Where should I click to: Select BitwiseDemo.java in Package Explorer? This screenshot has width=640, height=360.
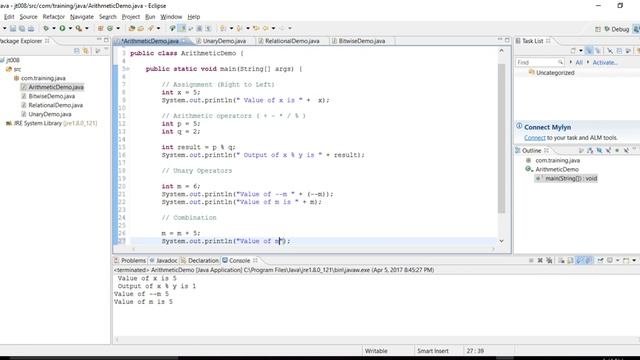coord(51,96)
